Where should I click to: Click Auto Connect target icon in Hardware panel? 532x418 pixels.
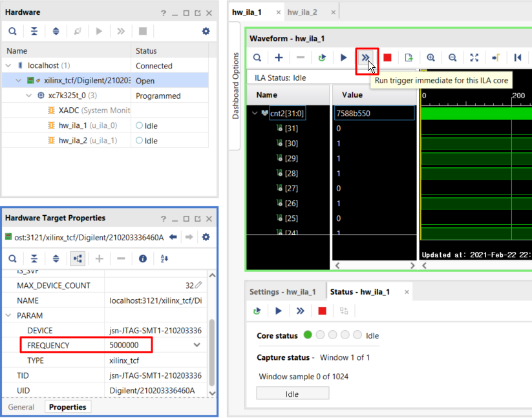coord(78,32)
